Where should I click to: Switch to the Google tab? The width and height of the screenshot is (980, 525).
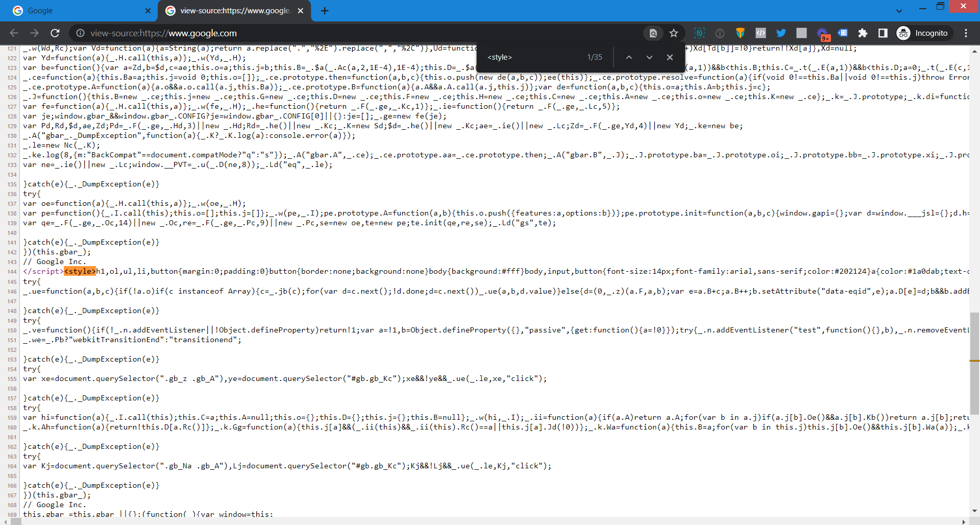click(x=79, y=11)
